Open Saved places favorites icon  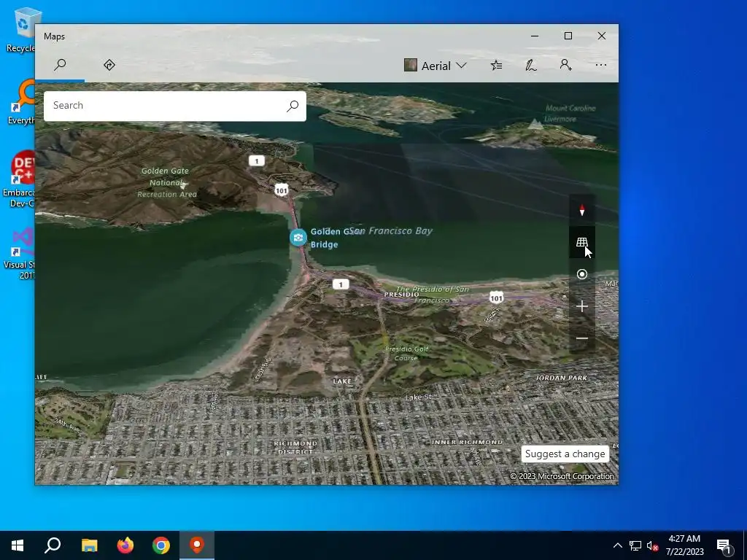tap(496, 65)
